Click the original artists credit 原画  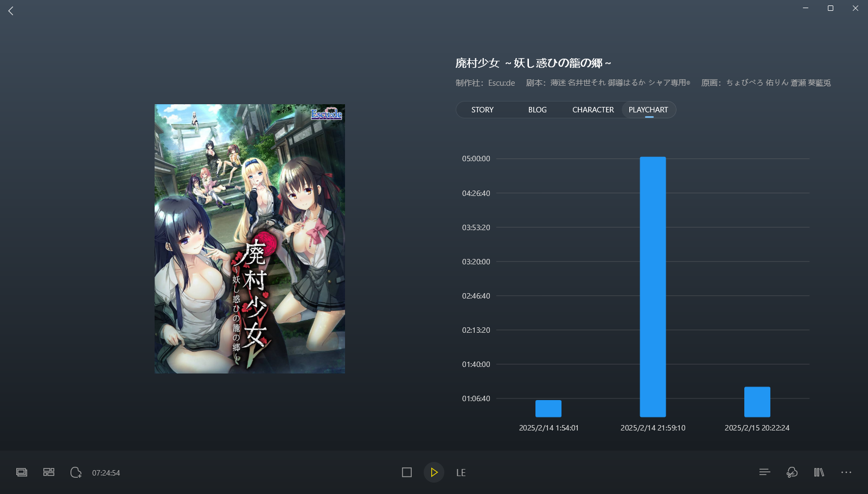tap(766, 83)
